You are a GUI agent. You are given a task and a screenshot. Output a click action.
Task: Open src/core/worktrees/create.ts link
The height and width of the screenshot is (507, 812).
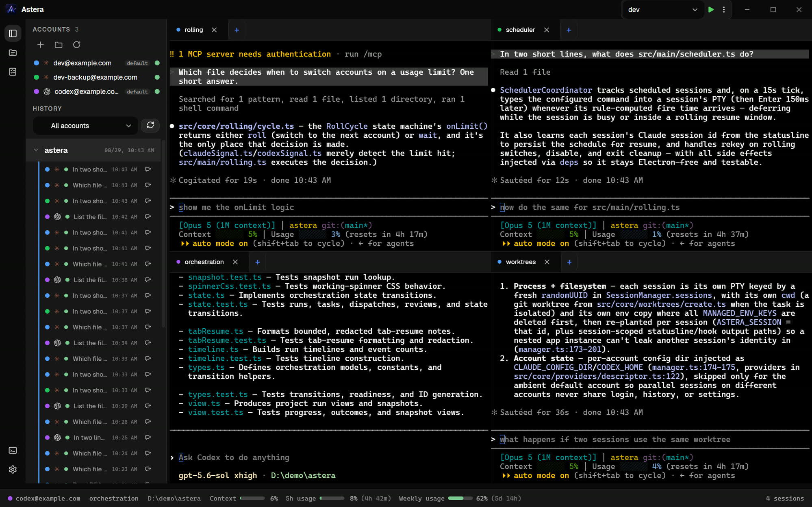tap(661, 304)
